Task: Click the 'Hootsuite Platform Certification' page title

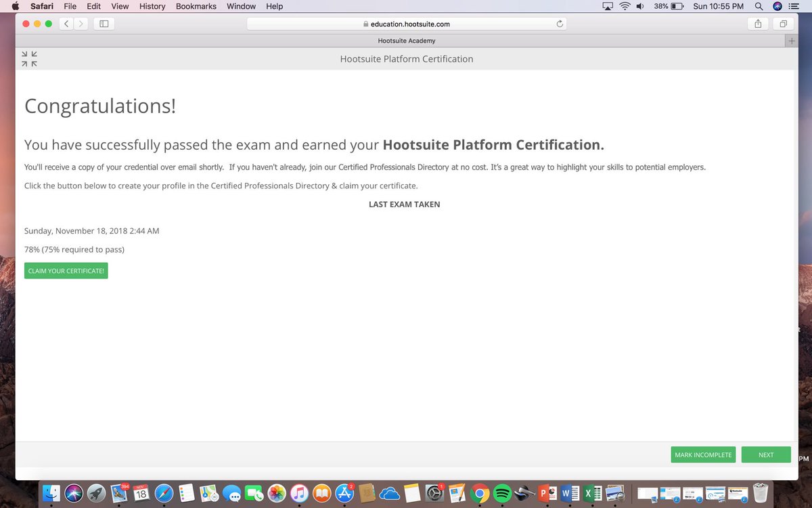Action: click(x=407, y=59)
